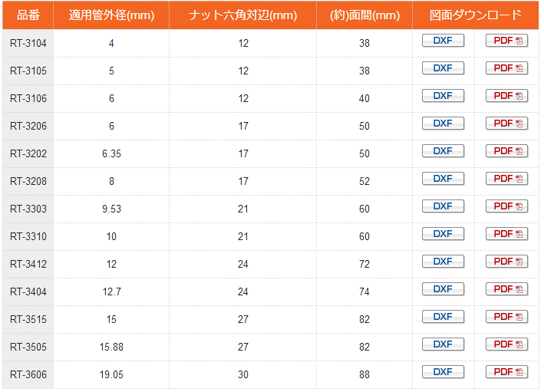
Task: Download PDF drawing for RT-3206
Action: pyautogui.click(x=507, y=124)
